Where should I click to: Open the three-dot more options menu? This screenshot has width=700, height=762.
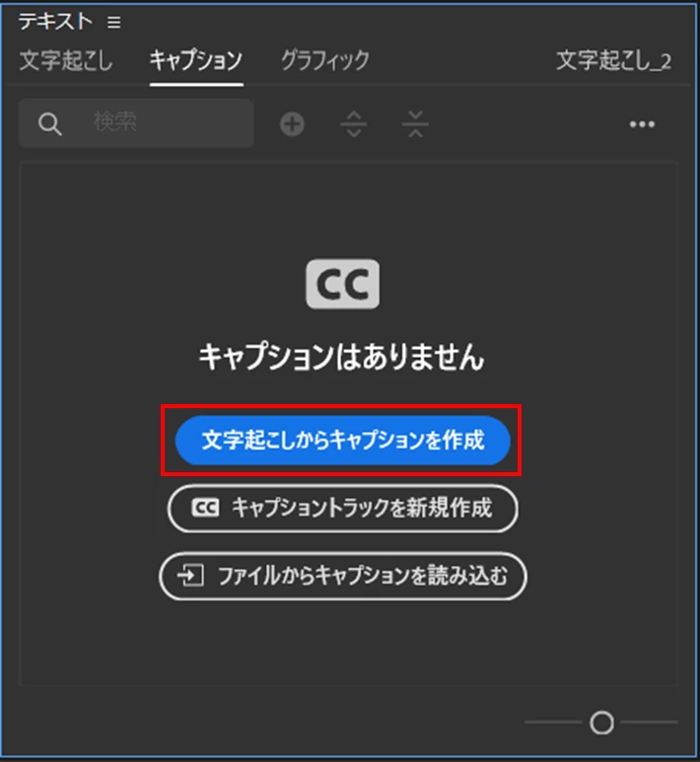(642, 124)
